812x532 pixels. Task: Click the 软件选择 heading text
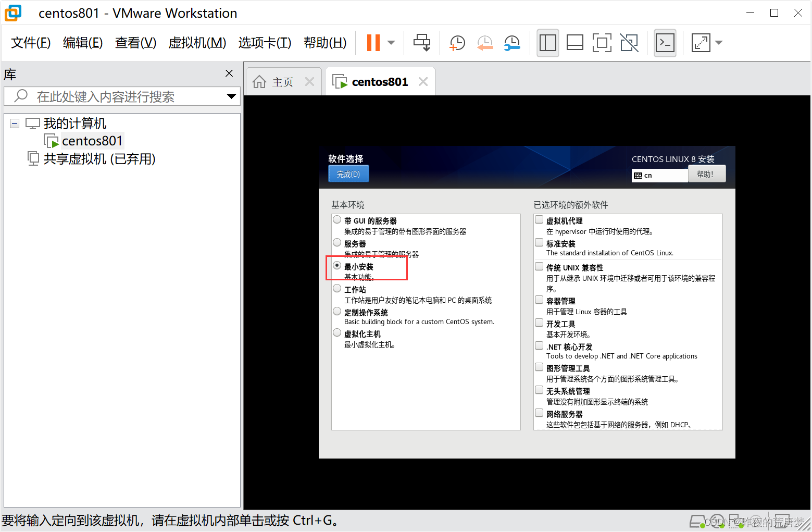(x=346, y=158)
